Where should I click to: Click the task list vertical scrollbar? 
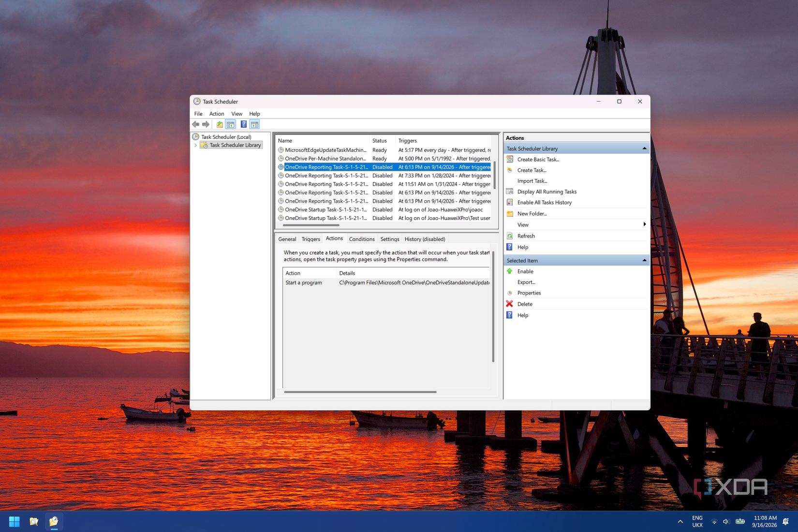click(x=495, y=175)
